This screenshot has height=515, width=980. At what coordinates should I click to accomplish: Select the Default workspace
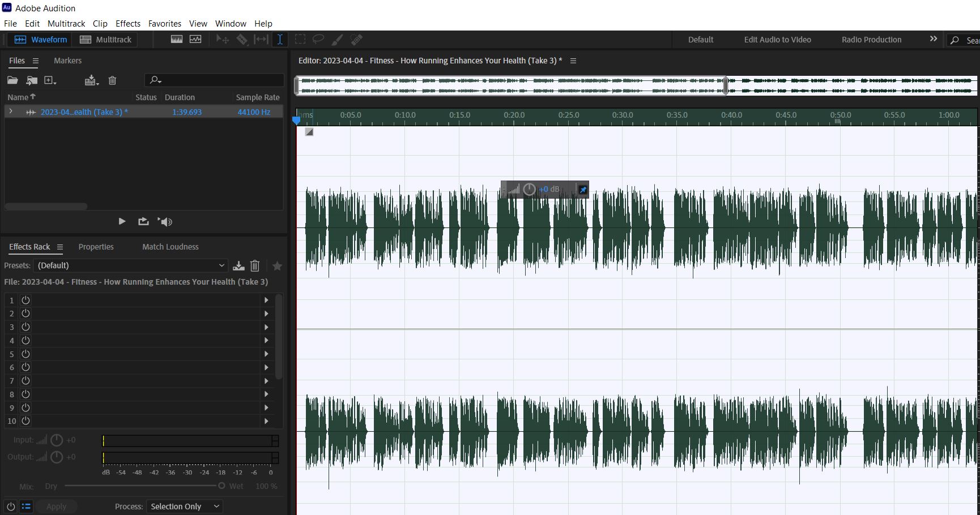[x=701, y=40]
